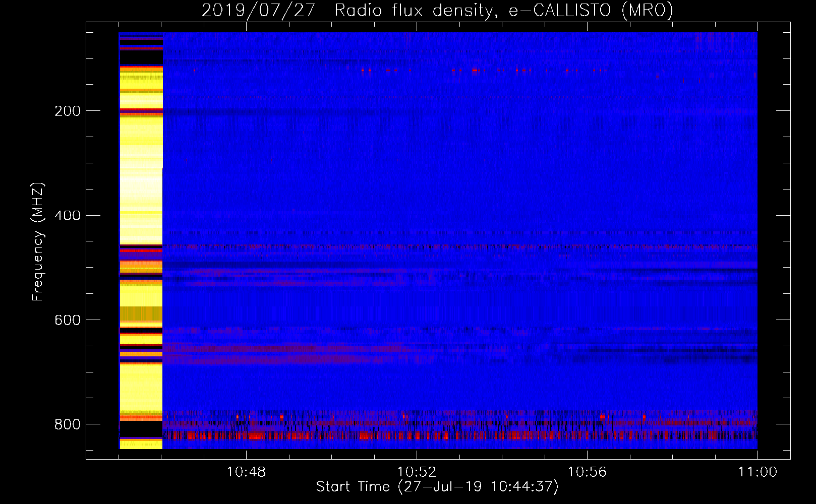This screenshot has width=816, height=504.
Task: Click the 800 frequency tick label
Action: point(68,424)
